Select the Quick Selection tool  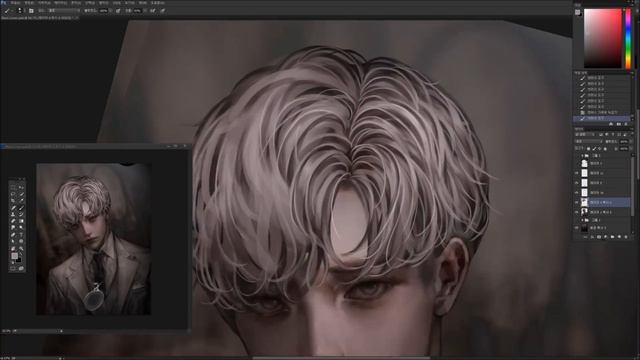coord(21,194)
